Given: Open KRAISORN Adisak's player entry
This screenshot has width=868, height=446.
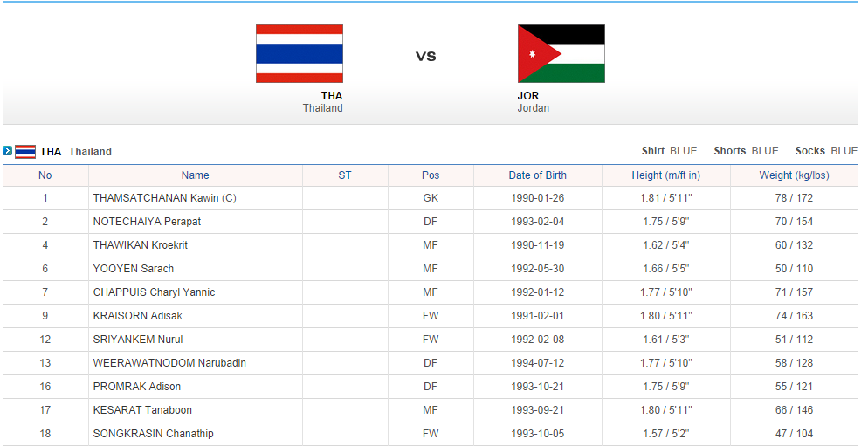Looking at the screenshot, I should tap(137, 316).
